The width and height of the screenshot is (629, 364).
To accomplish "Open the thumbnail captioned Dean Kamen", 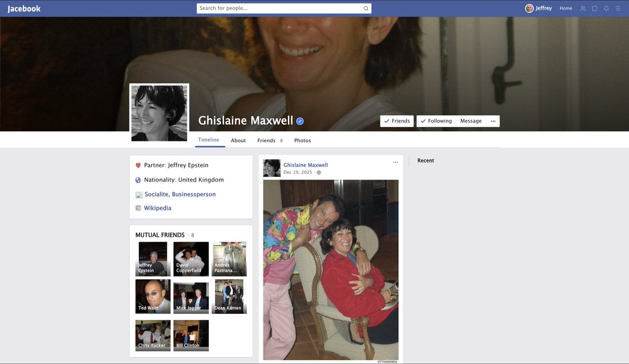I will pyautogui.click(x=229, y=296).
